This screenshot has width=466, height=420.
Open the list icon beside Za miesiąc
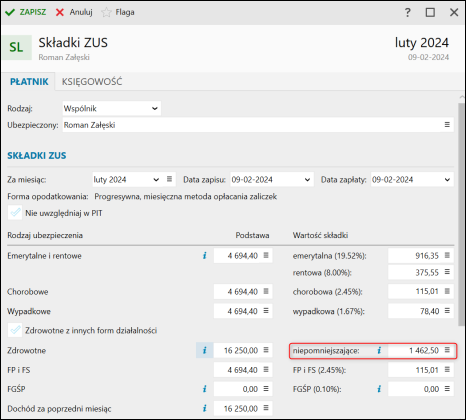coord(169,179)
